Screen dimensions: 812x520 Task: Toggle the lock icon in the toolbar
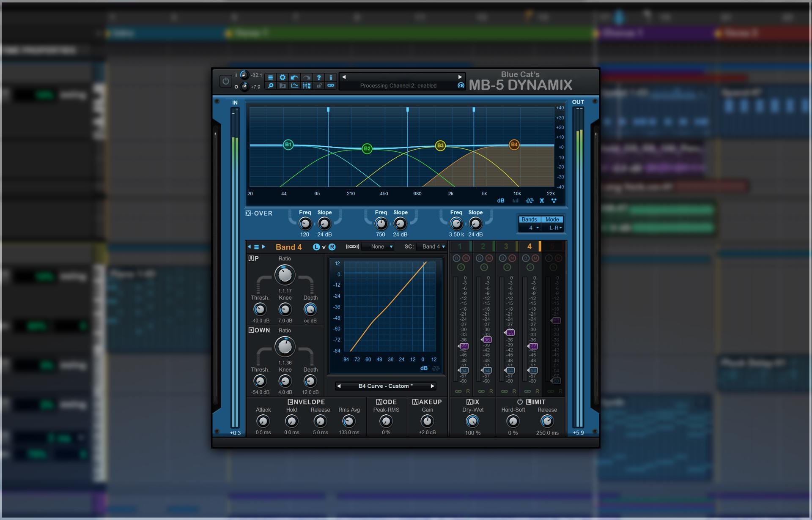[319, 85]
